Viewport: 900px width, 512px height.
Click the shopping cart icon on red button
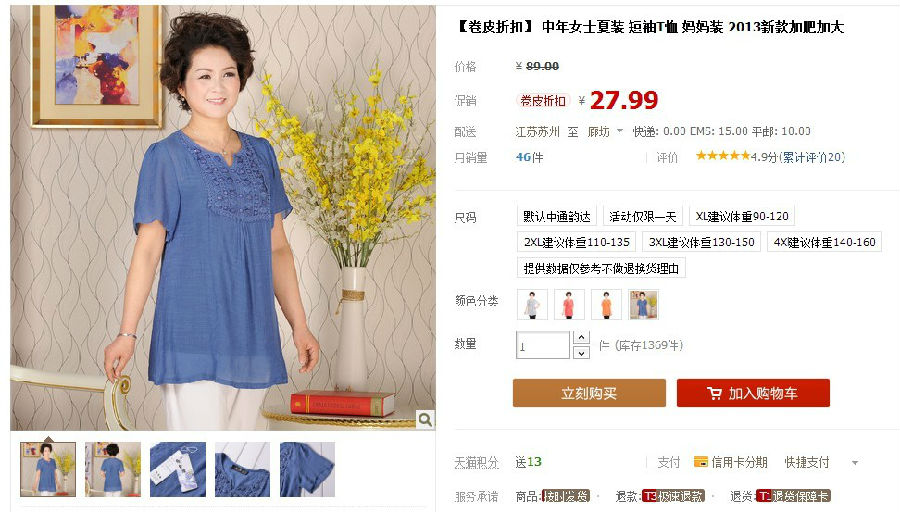(714, 394)
